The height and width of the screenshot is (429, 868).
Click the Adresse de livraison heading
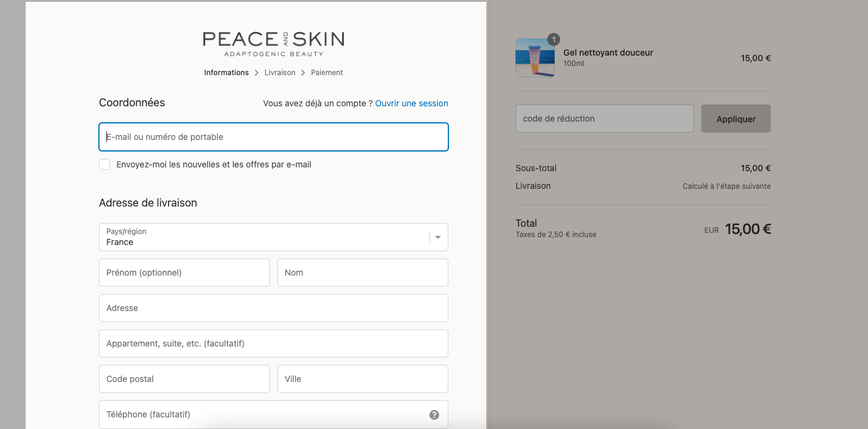click(148, 203)
